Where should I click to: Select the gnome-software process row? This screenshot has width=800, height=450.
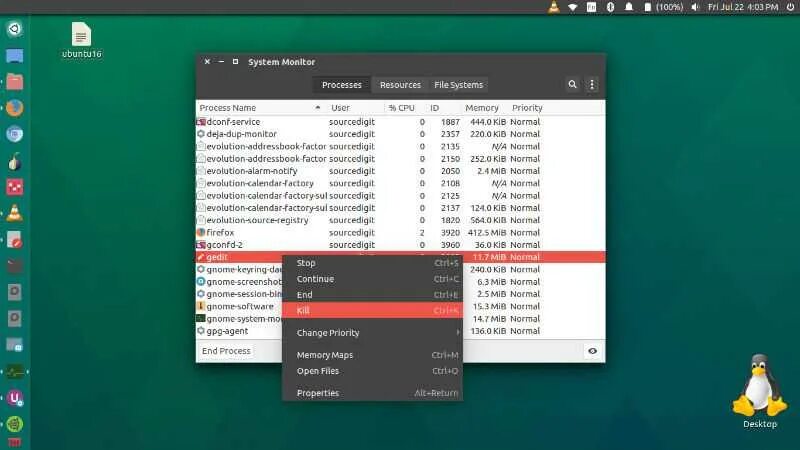(x=401, y=306)
